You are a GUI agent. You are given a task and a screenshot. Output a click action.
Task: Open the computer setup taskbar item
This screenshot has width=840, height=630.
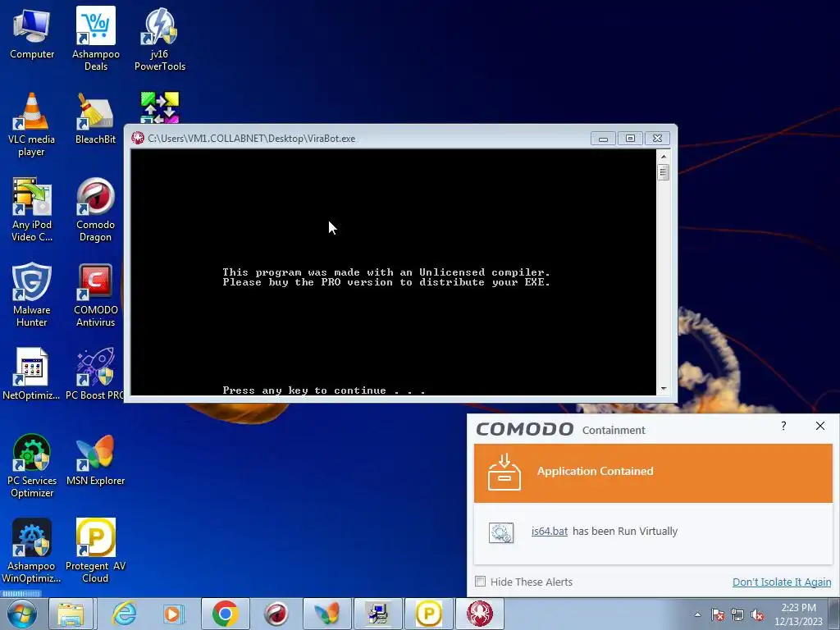pos(377,614)
